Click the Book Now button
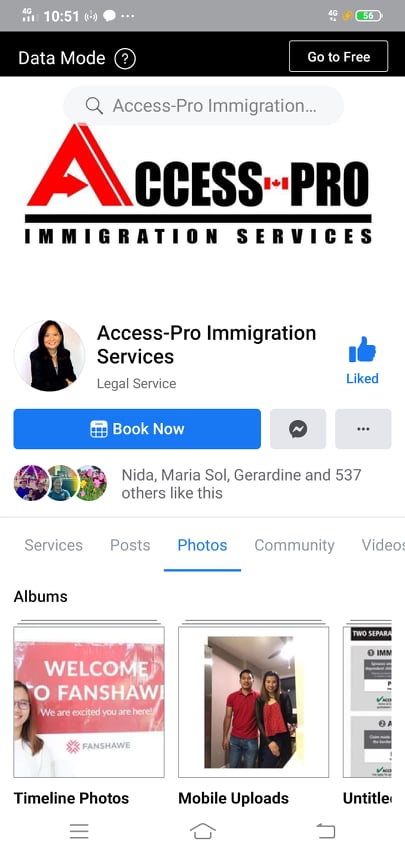The image size is (405, 855). tap(137, 429)
